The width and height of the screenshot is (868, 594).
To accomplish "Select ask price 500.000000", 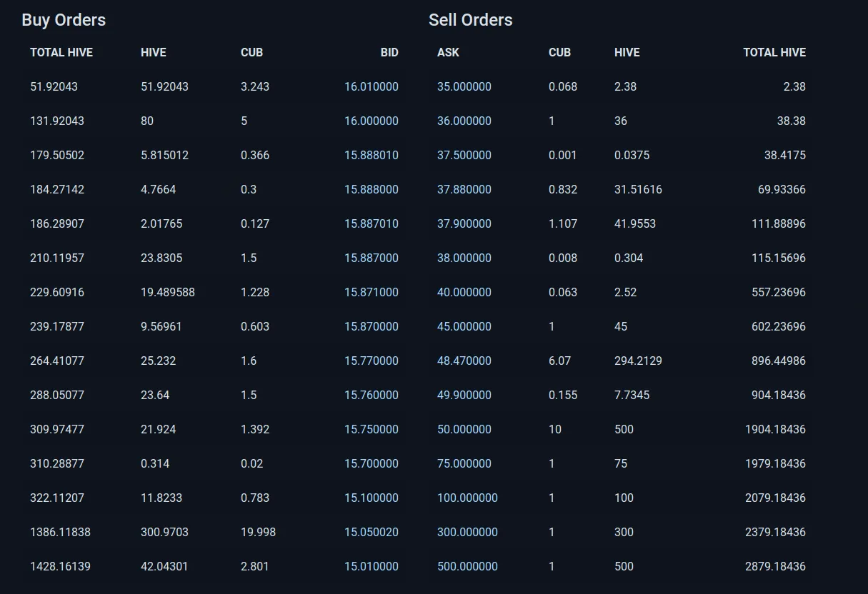I will [467, 566].
